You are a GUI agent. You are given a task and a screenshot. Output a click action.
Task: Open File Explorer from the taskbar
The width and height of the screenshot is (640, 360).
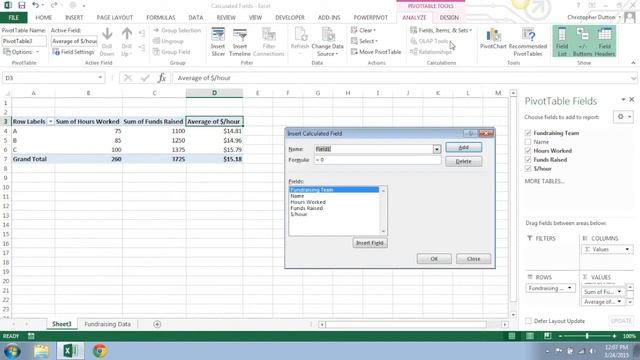41,351
